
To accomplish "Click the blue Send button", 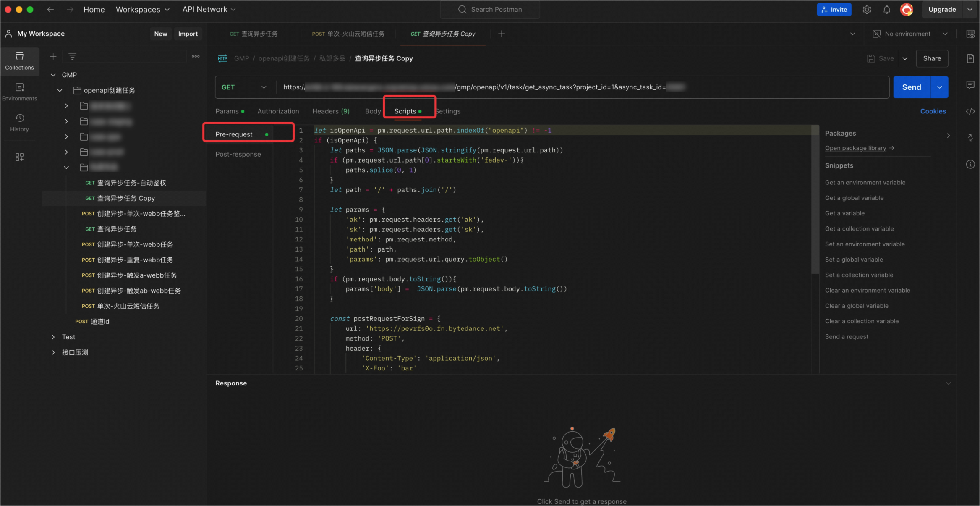I will pos(912,87).
